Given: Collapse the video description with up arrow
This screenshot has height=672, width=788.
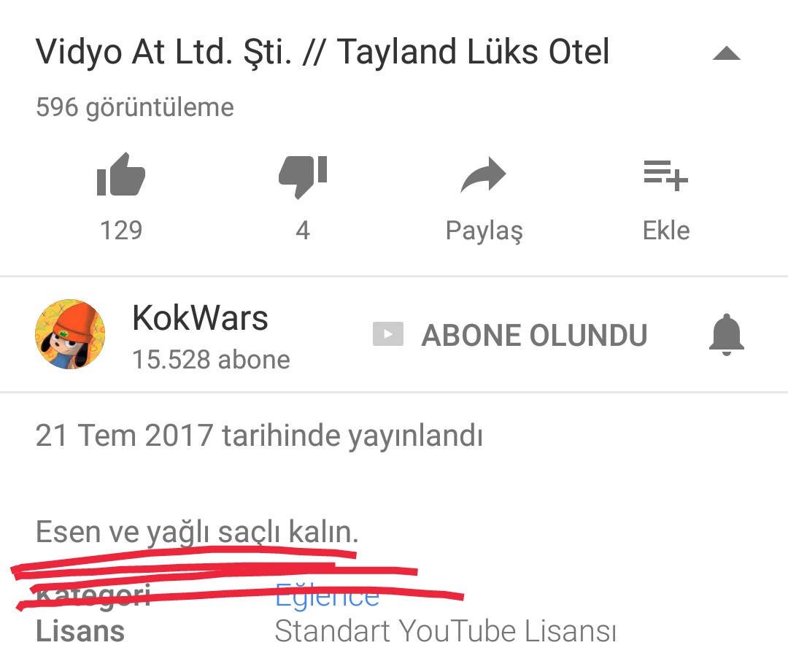Looking at the screenshot, I should [727, 53].
